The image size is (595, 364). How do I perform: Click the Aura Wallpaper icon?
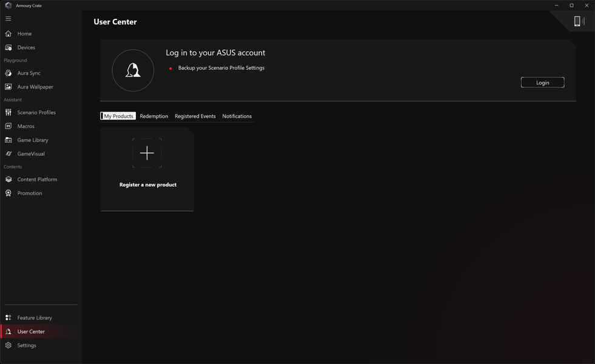click(8, 87)
